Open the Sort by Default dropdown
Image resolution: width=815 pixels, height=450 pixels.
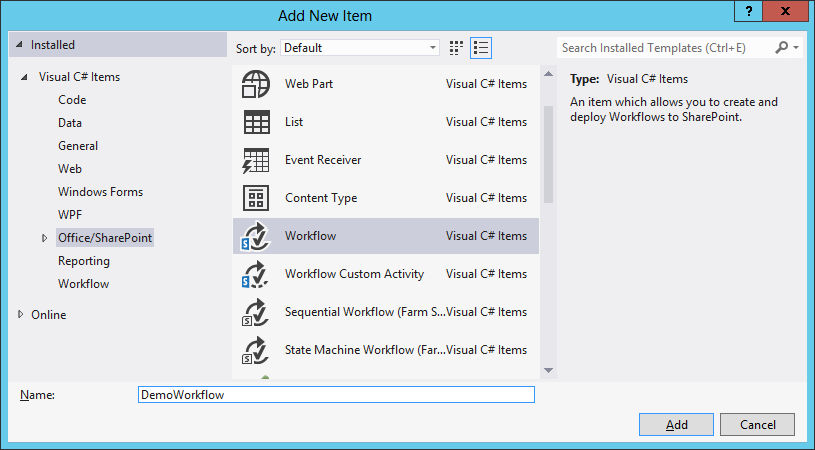pyautogui.click(x=360, y=48)
